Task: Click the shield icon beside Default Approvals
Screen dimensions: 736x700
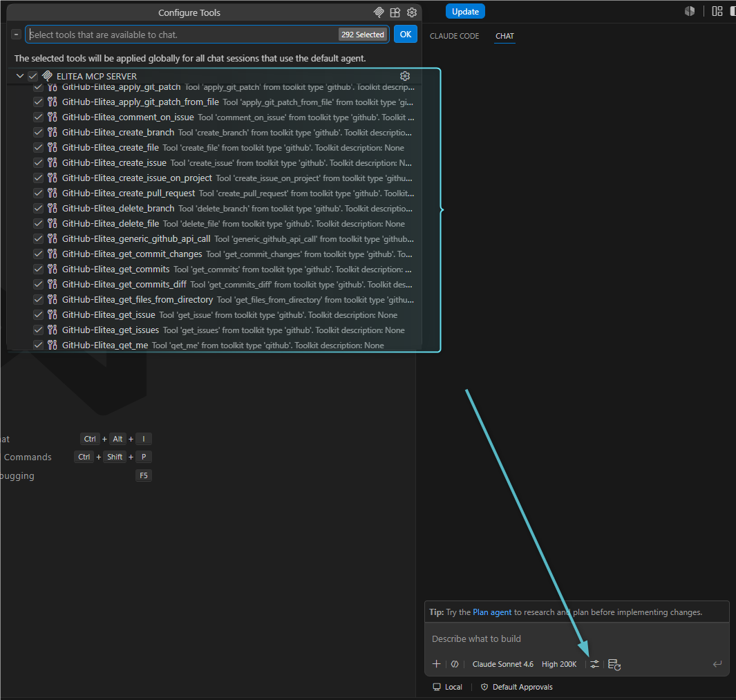Action: pos(484,687)
